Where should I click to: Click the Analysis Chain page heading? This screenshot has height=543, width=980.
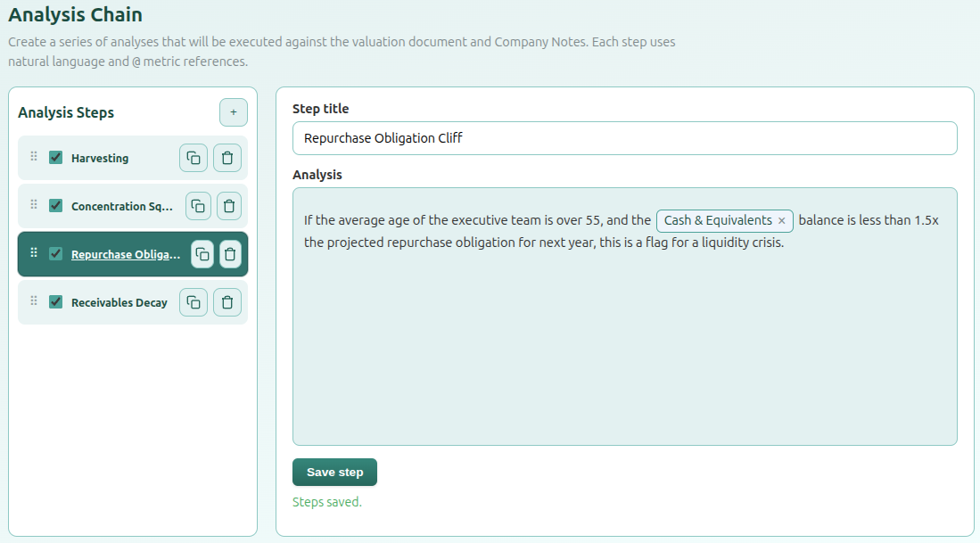[75, 14]
